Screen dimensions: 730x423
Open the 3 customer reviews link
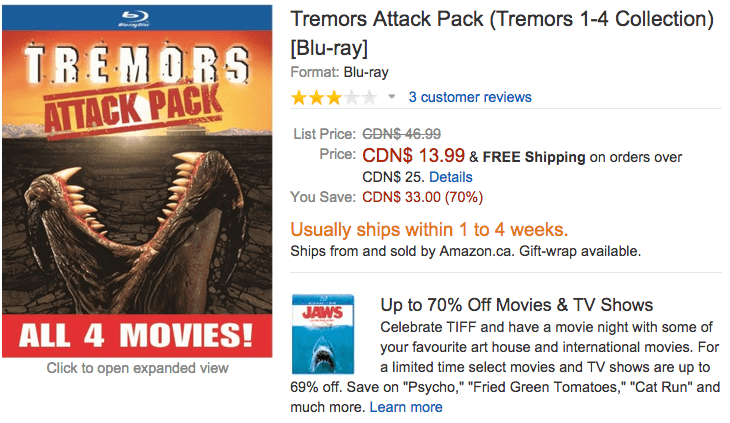[x=470, y=97]
